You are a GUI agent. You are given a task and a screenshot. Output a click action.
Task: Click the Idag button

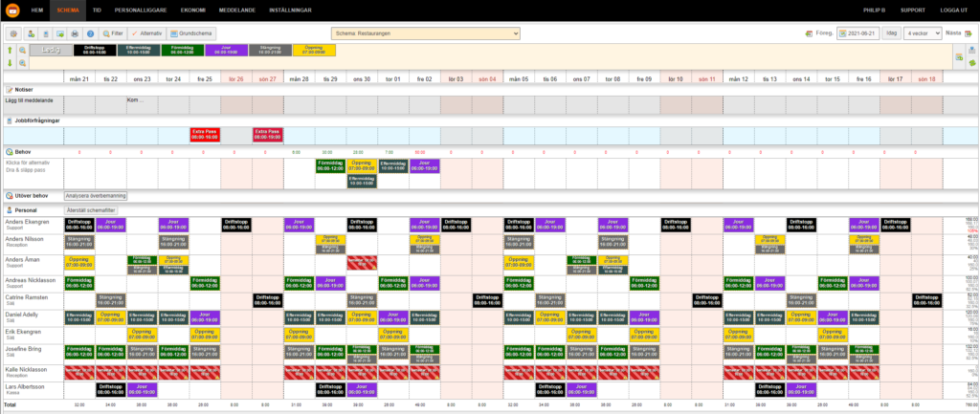[891, 33]
